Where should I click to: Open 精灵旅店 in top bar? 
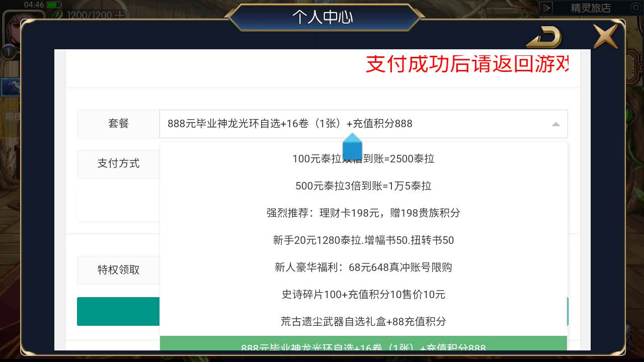pyautogui.click(x=591, y=8)
